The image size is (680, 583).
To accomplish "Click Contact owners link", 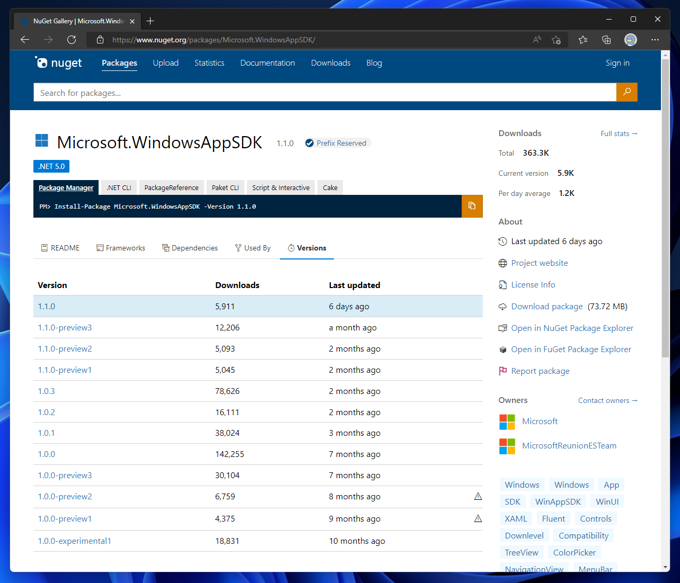I will 608,400.
